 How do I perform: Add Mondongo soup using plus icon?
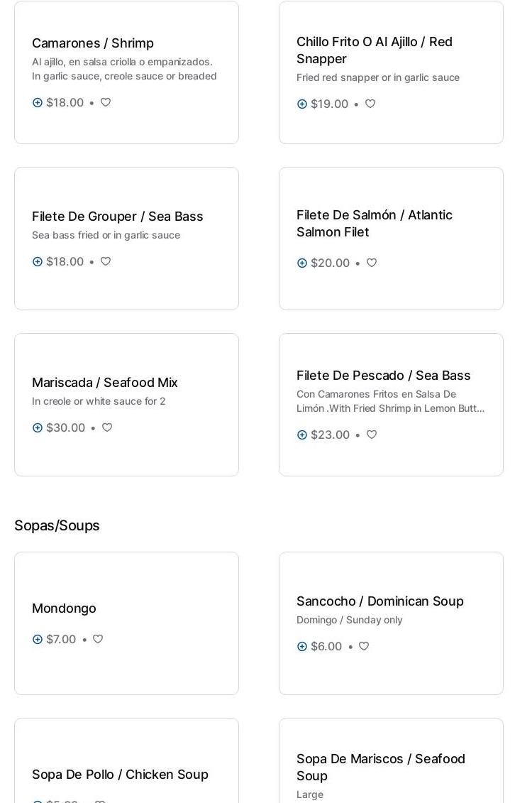pyautogui.click(x=38, y=640)
